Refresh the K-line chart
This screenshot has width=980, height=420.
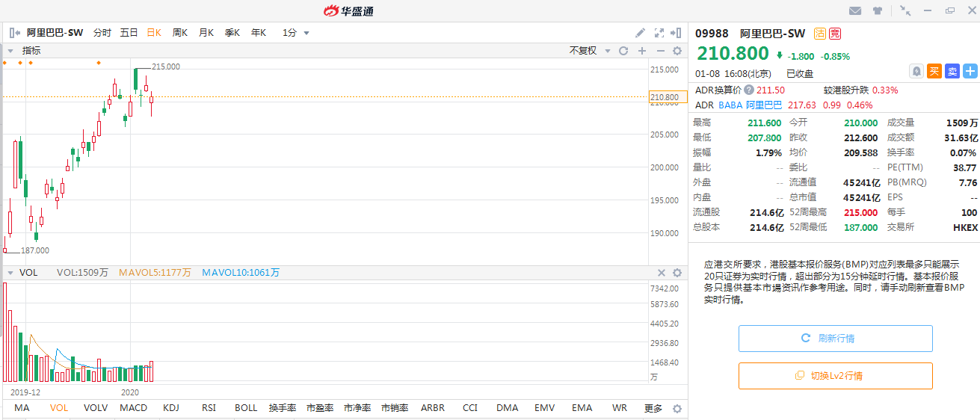click(x=623, y=51)
